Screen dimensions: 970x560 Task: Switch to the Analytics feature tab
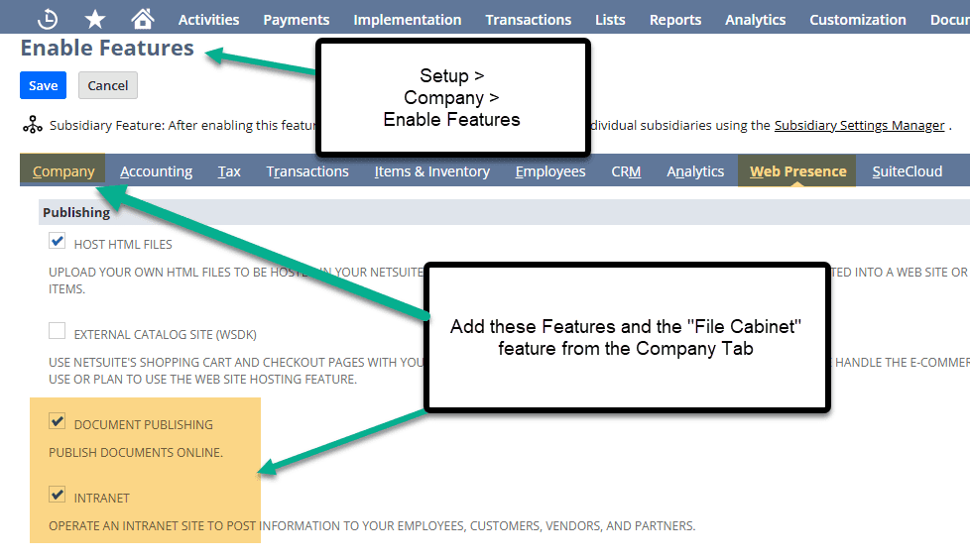(x=695, y=171)
